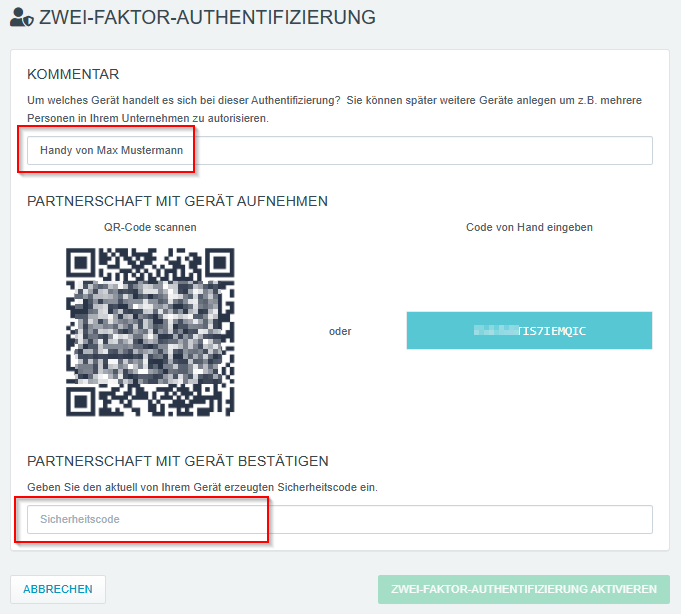681x614 pixels.
Task: Click the QR code image
Action: [x=150, y=332]
